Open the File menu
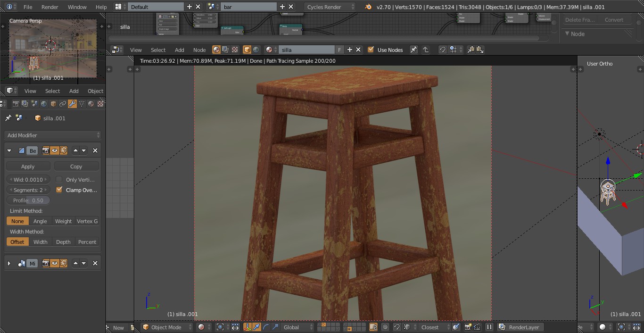Image resolution: width=644 pixels, height=333 pixels. click(28, 7)
